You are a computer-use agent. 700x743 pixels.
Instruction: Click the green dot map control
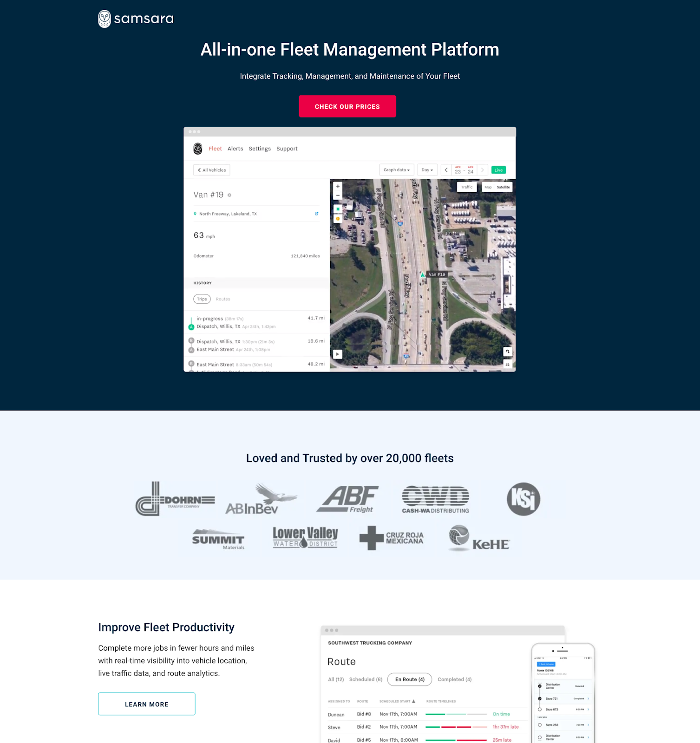click(x=338, y=209)
